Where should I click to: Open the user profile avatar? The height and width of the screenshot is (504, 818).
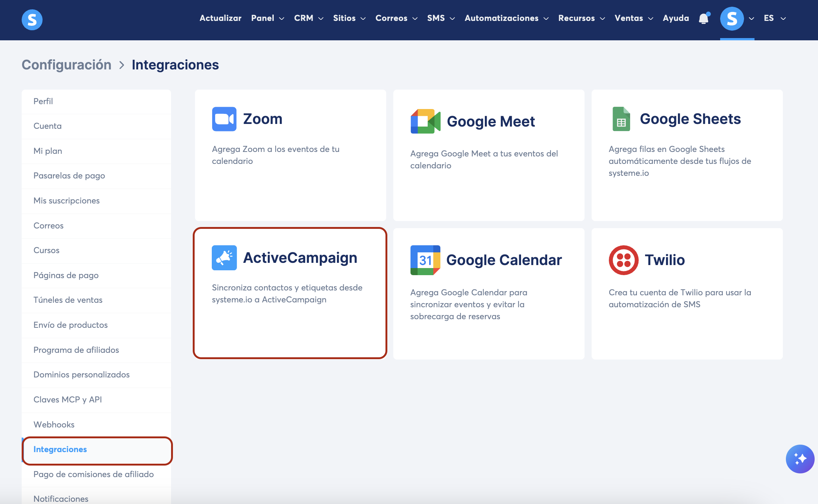point(732,19)
